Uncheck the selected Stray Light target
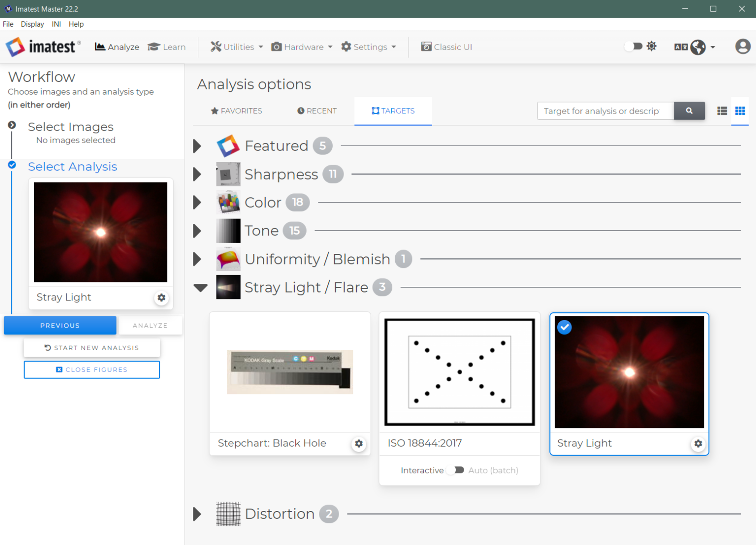 point(564,327)
